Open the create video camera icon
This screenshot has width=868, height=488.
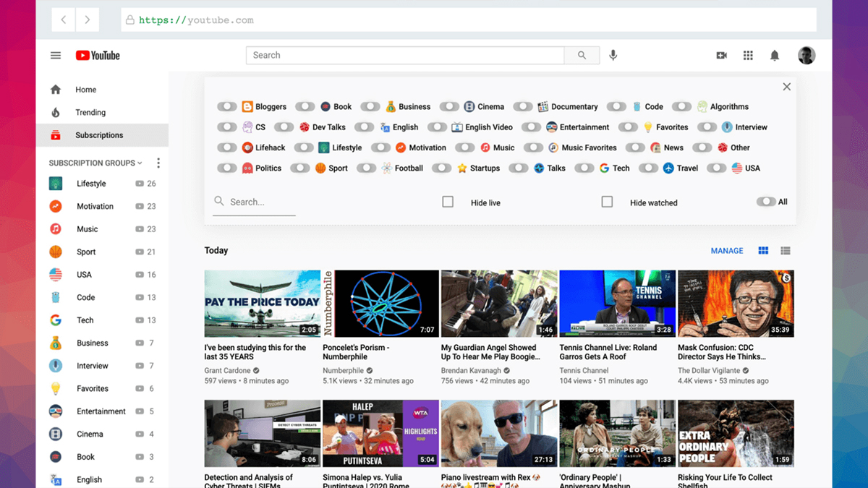point(721,56)
